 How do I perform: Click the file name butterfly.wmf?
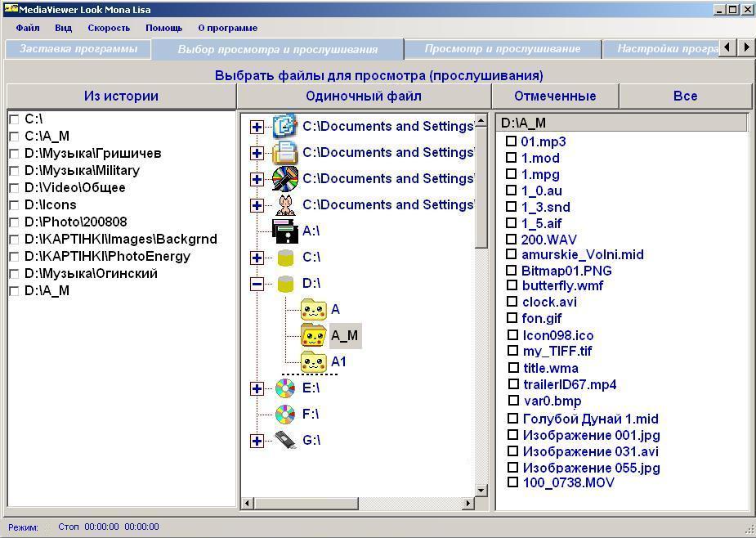[x=562, y=285]
